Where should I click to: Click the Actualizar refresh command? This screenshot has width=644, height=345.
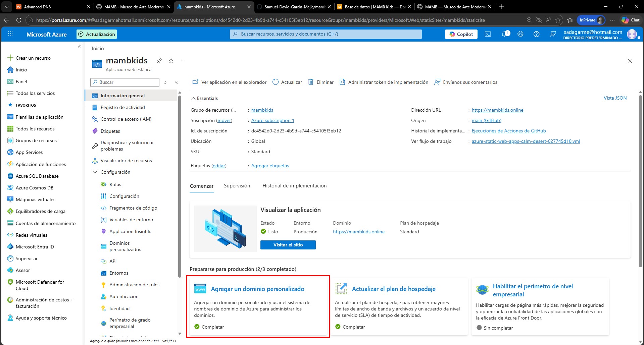pos(287,82)
